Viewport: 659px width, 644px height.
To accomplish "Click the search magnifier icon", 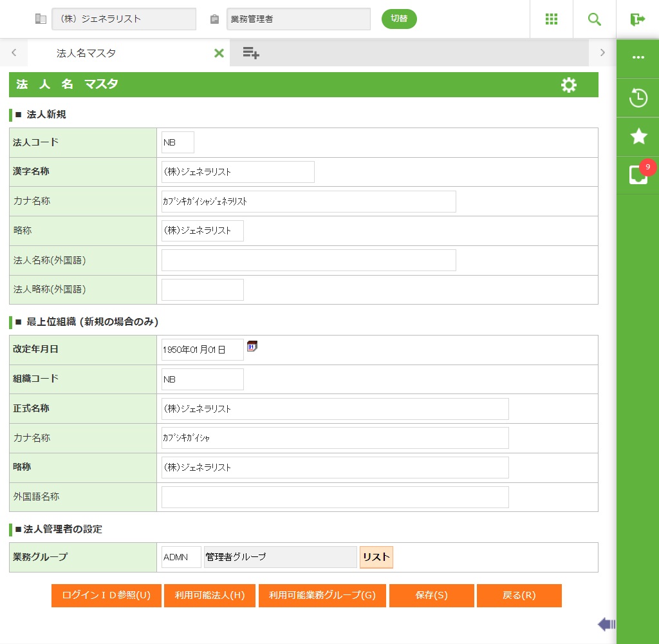I will [x=595, y=19].
